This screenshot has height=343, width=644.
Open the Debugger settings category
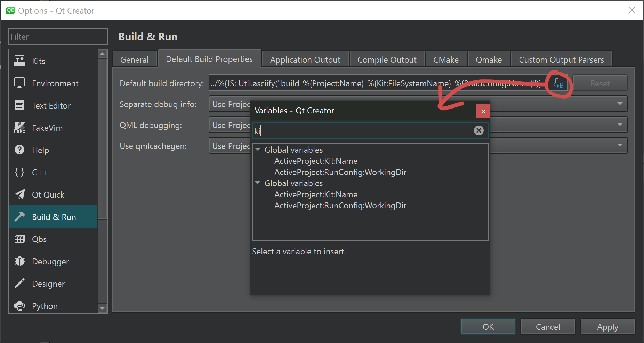coord(53,262)
